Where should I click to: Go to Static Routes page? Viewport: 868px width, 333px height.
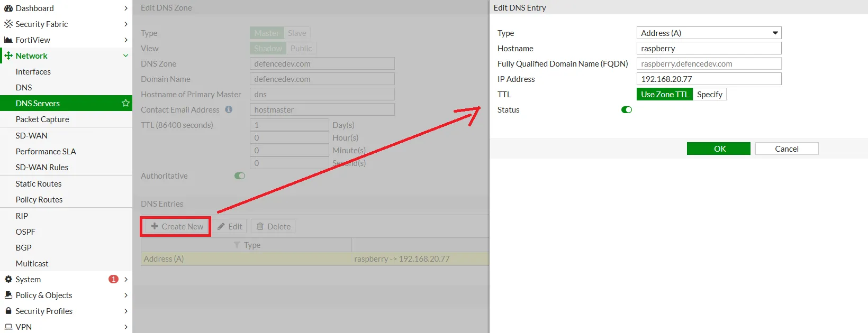point(39,184)
